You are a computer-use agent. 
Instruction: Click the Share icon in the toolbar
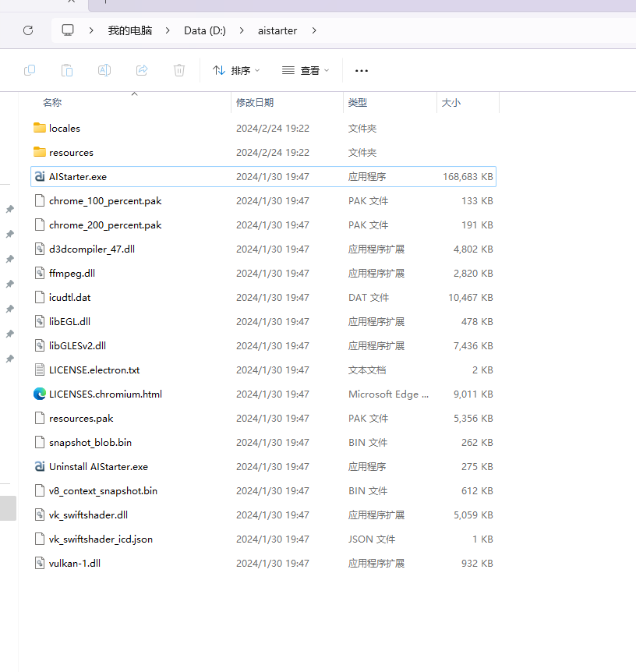[142, 70]
